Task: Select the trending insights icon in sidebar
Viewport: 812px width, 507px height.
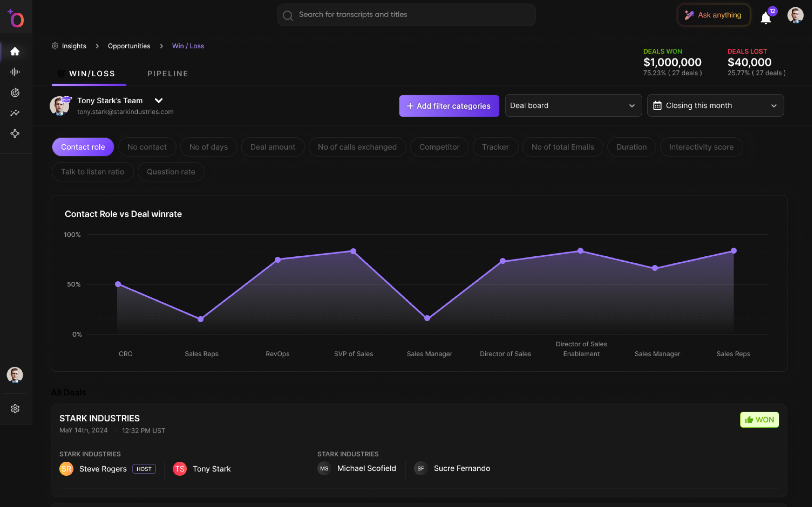Action: (15, 113)
